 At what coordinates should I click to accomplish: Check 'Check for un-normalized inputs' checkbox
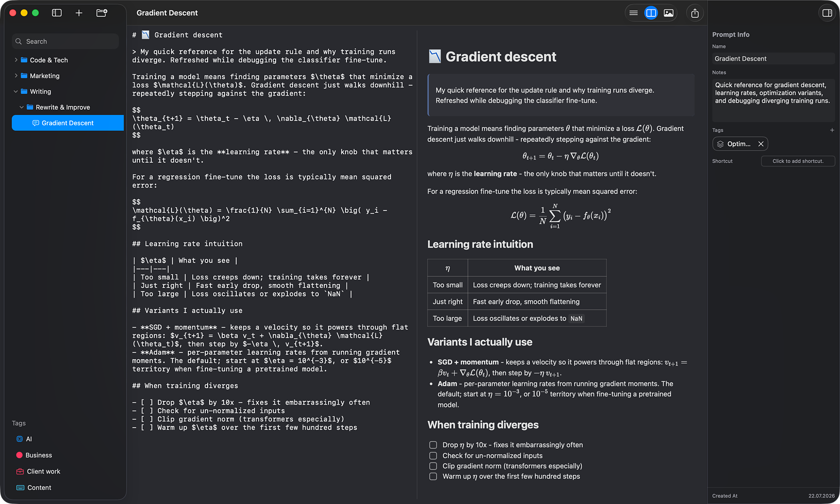click(x=433, y=456)
